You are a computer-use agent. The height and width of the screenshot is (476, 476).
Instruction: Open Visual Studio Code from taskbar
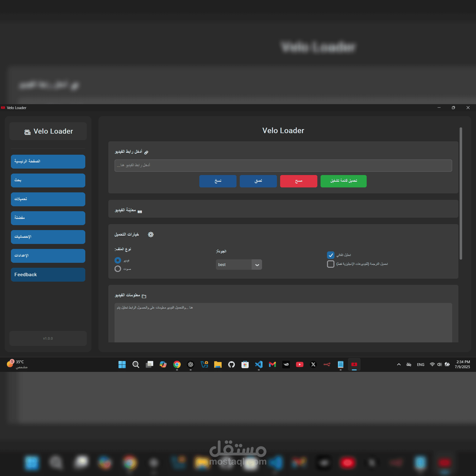259,364
